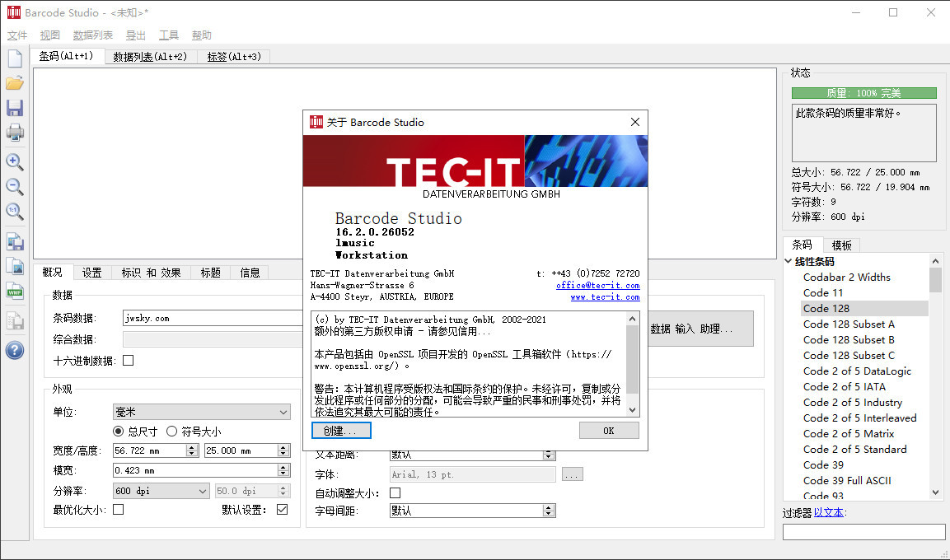Image resolution: width=950 pixels, height=560 pixels.
Task: Open Help with question mark icon
Action: (x=15, y=350)
